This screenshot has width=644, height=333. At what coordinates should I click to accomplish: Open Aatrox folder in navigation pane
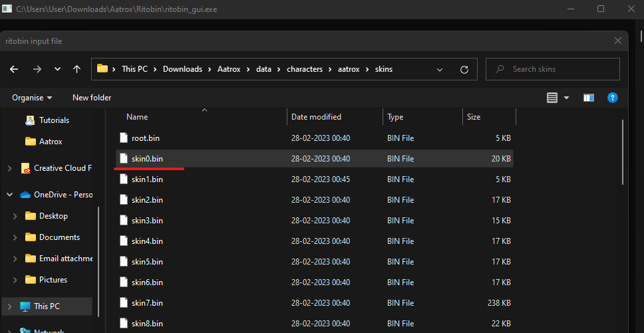point(43,142)
